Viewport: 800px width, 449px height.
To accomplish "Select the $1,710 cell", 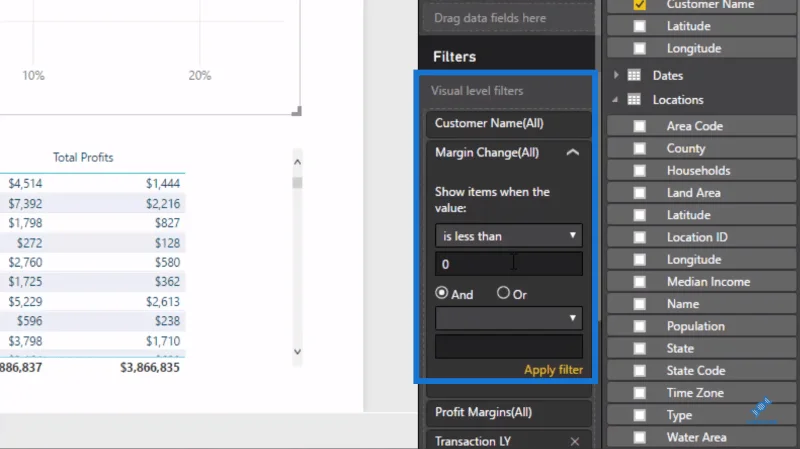I will click(x=163, y=341).
